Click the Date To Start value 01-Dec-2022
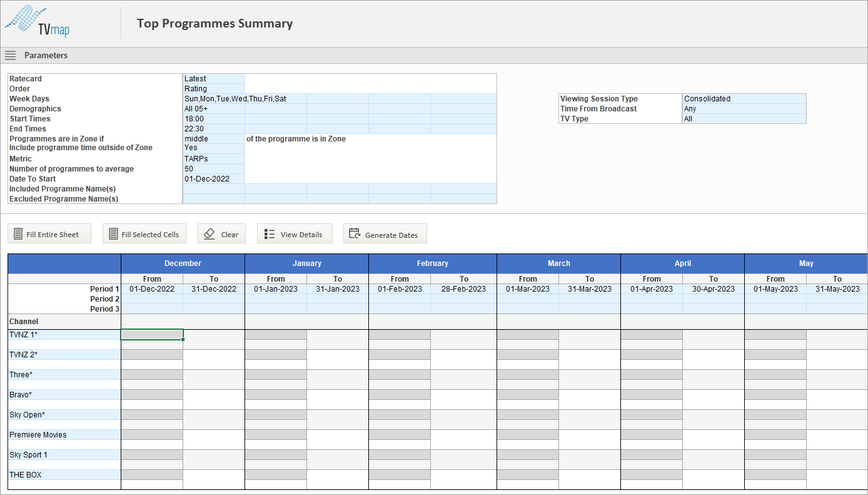The image size is (868, 495). point(214,179)
